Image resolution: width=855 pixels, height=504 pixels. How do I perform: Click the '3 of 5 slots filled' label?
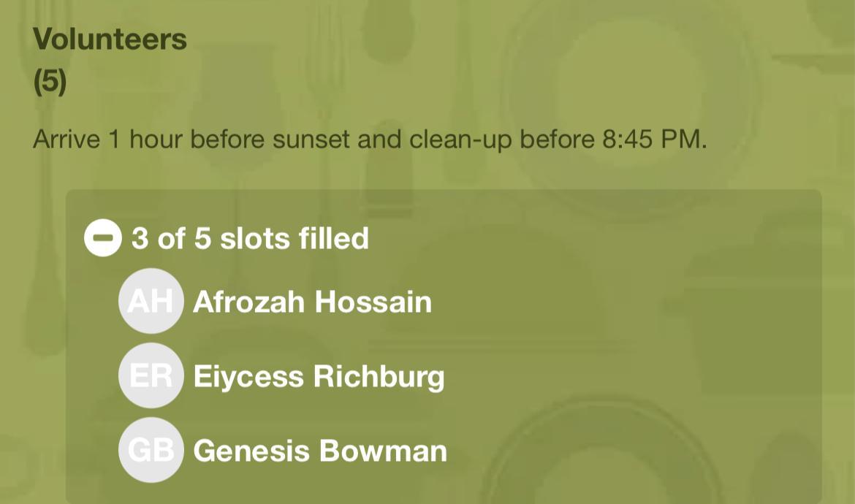pos(250,238)
